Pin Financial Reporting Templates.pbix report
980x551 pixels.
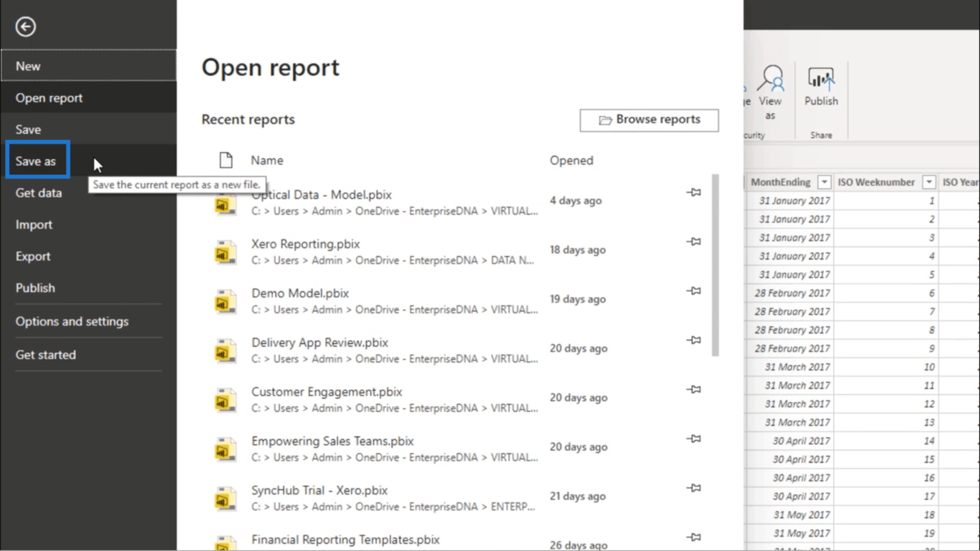694,537
